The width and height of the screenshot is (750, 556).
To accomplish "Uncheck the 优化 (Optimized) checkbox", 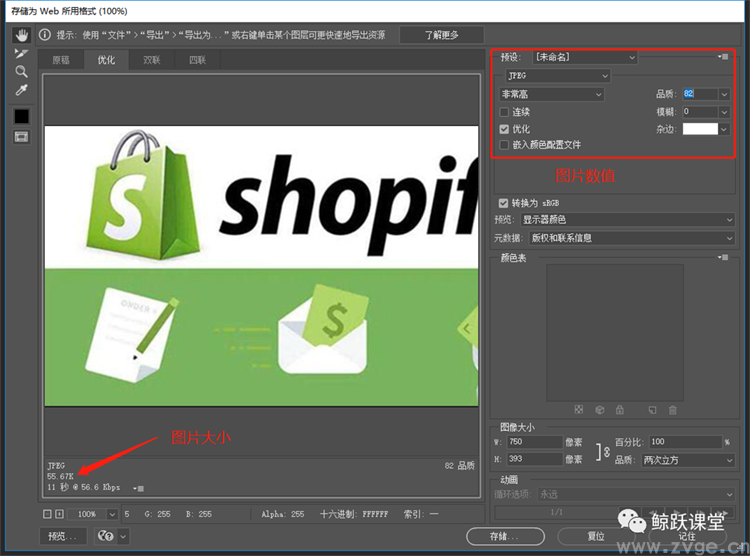I will pyautogui.click(x=505, y=129).
